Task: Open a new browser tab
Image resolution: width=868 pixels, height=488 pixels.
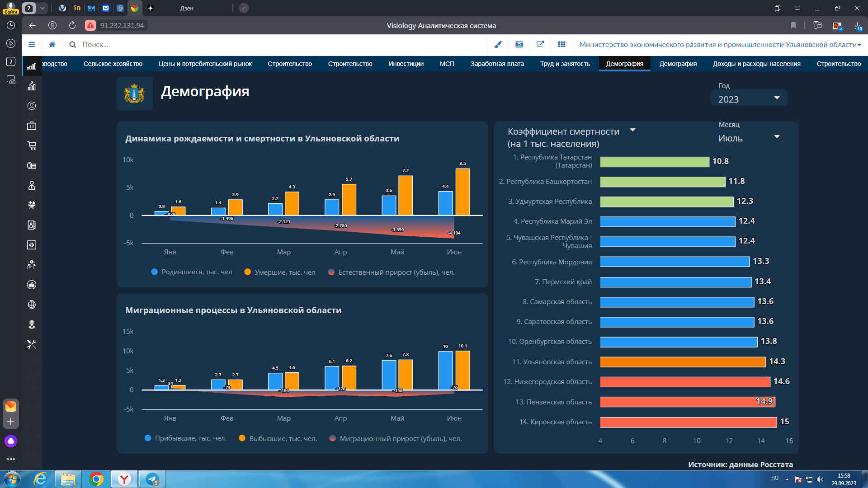Action: click(x=244, y=8)
